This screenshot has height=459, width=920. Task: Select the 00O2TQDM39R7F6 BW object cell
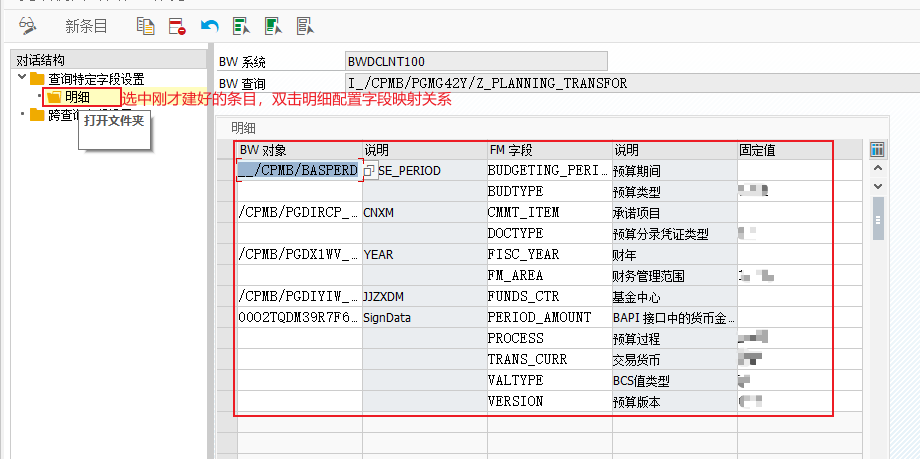coord(300,318)
